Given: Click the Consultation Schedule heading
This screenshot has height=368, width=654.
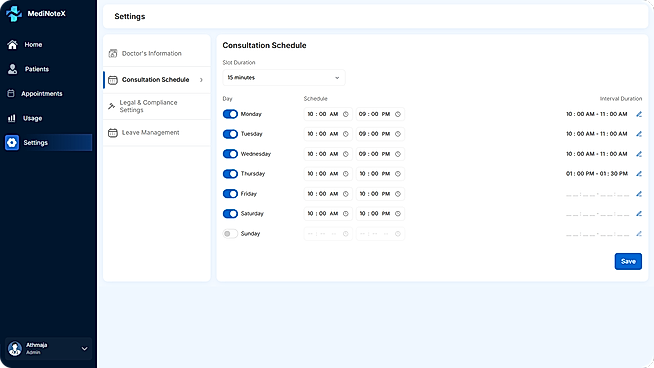Looking at the screenshot, I should [x=264, y=45].
